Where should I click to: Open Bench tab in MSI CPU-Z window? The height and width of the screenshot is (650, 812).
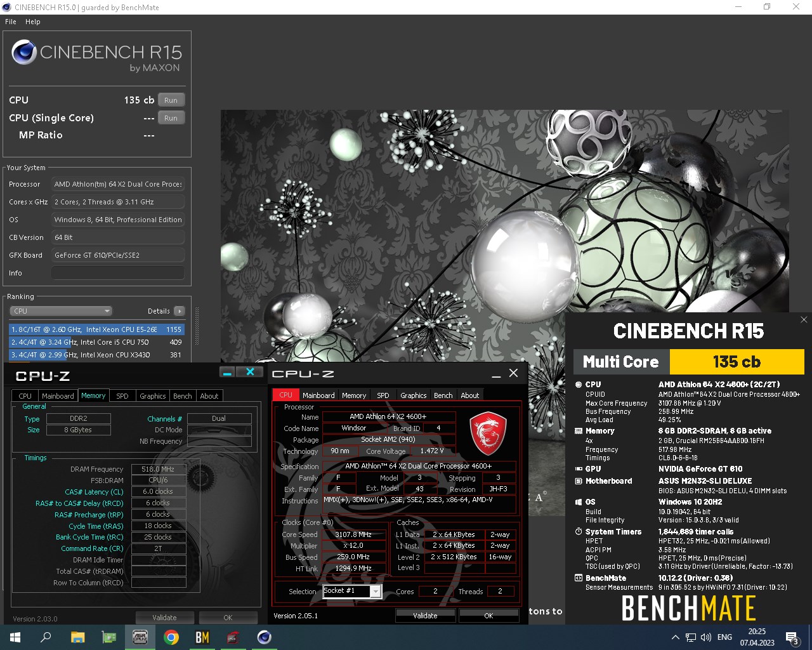(443, 395)
